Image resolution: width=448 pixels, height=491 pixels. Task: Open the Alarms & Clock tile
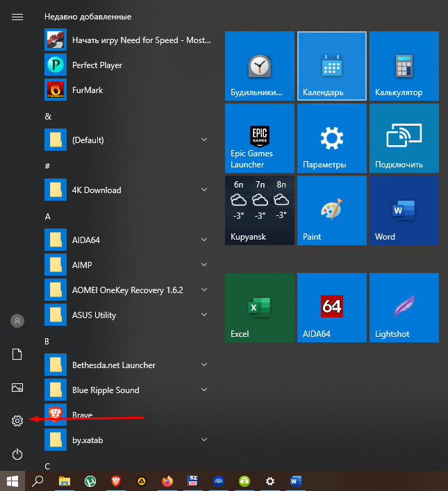click(x=260, y=66)
